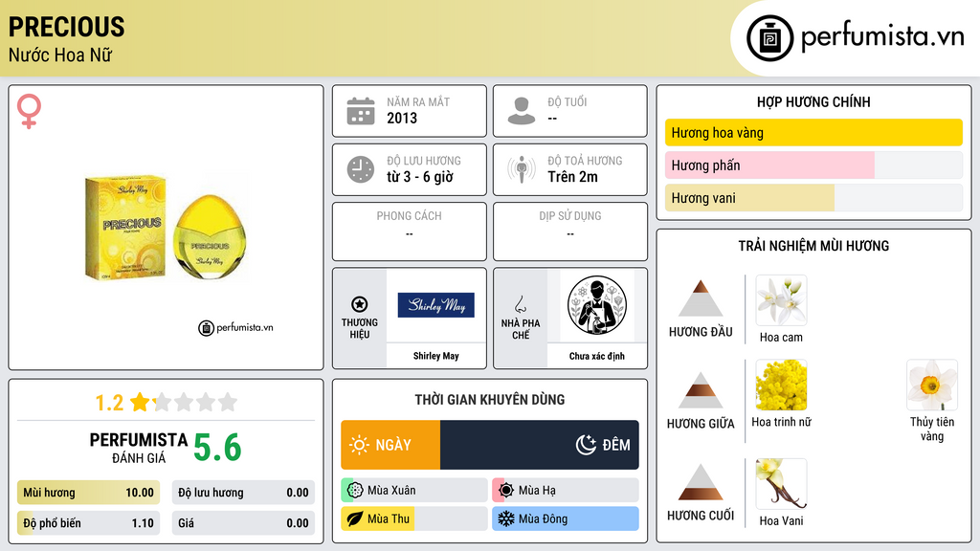Click the top notes pyramid icon

[x=701, y=298]
